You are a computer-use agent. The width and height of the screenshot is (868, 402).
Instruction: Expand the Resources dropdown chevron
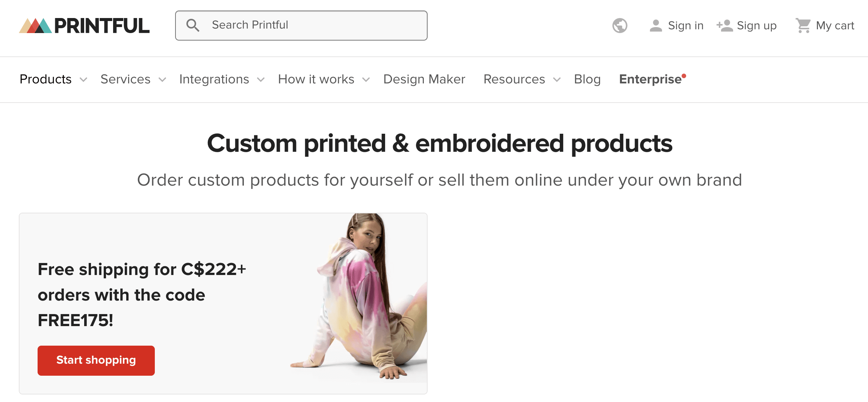pyautogui.click(x=557, y=80)
